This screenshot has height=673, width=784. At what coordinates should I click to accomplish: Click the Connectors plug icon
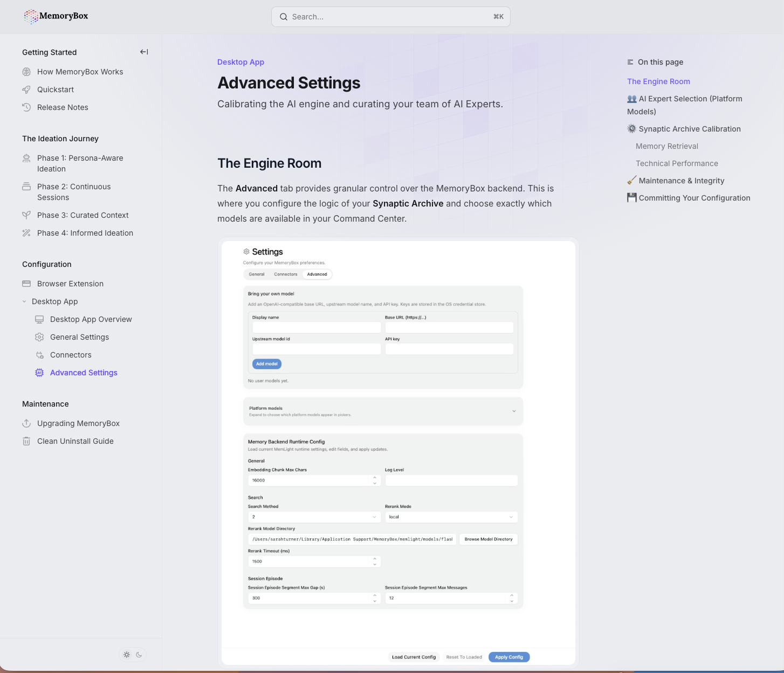coord(39,355)
